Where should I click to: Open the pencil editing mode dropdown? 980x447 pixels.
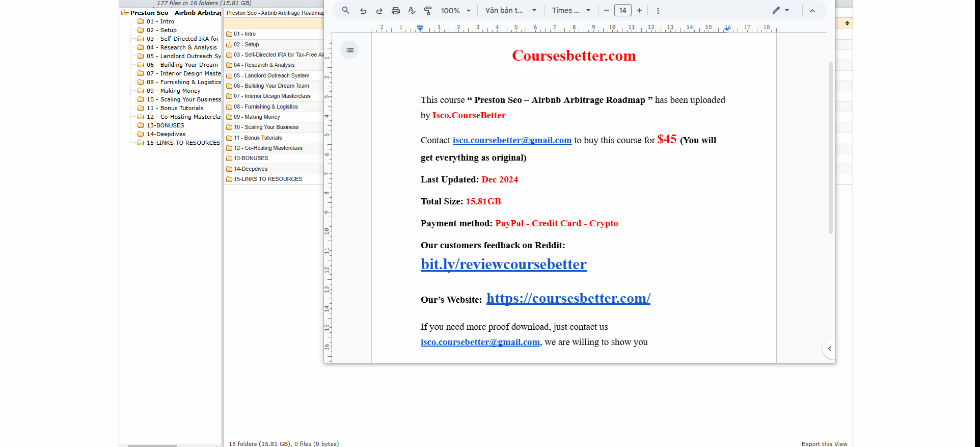(780, 10)
